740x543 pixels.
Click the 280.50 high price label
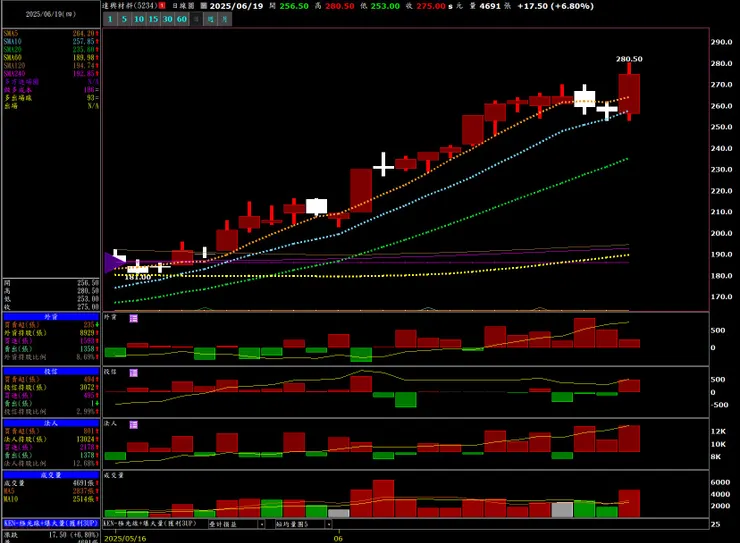629,59
